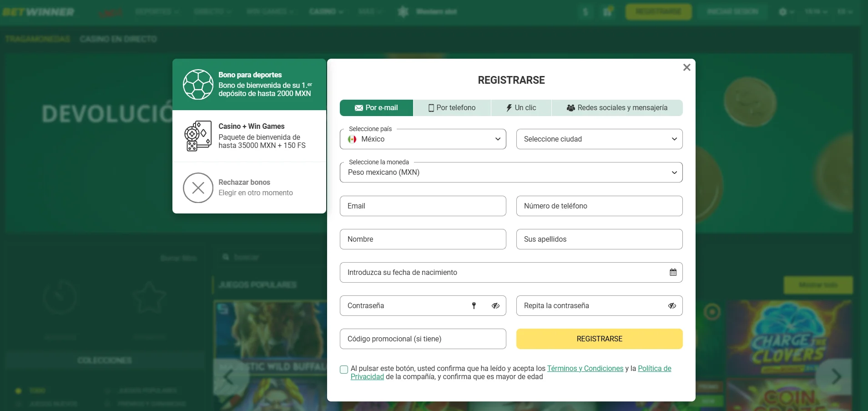
Task: Expand the Seleccione la moneda dropdown
Action: (511, 172)
